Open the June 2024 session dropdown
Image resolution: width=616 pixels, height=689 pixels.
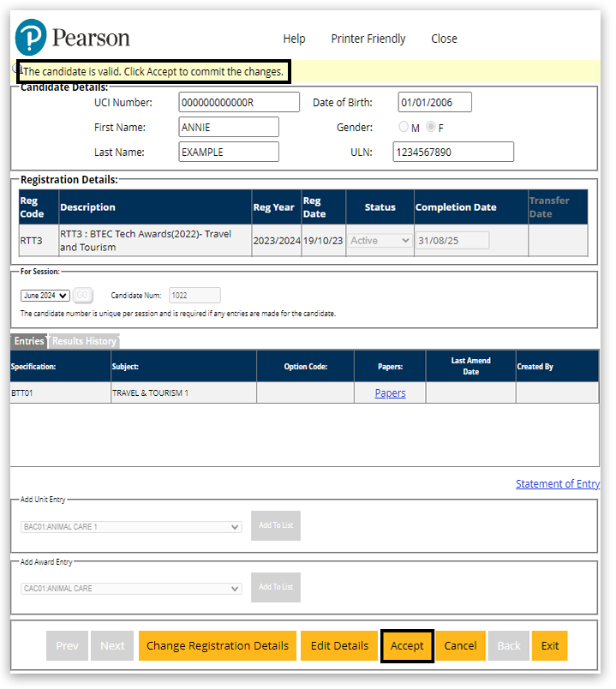tap(45, 296)
